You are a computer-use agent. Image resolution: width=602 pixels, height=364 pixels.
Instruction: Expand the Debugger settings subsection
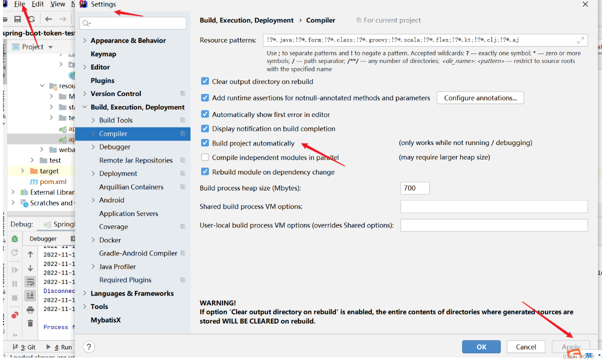click(x=93, y=147)
